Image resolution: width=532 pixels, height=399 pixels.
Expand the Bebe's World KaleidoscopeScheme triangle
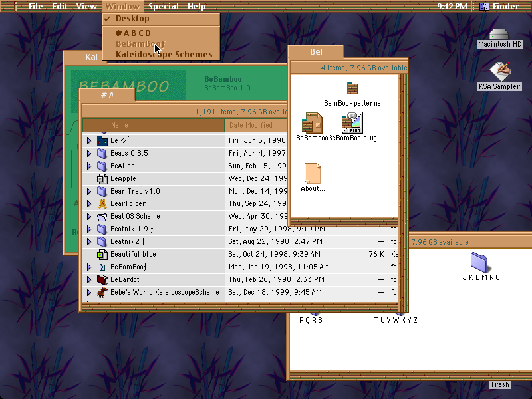(89, 292)
